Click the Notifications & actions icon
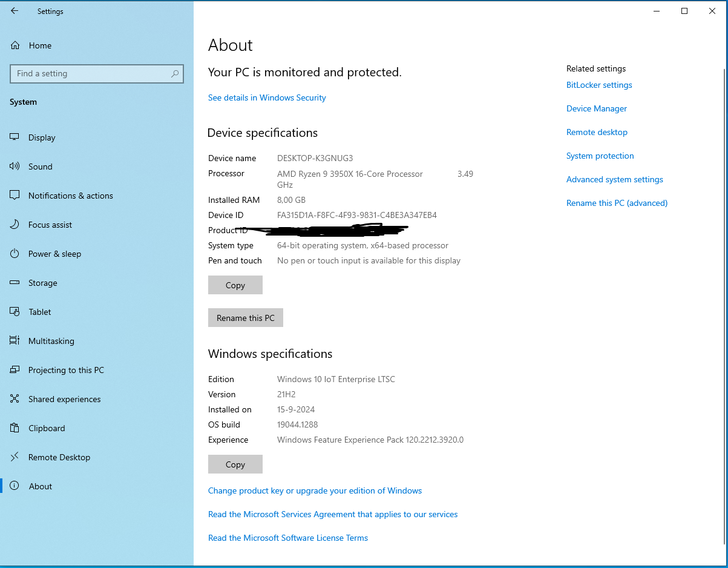728x568 pixels. 15,196
